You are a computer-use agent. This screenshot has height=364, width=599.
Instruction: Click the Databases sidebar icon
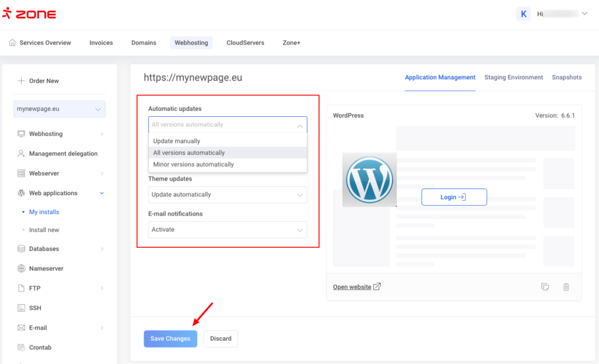[x=22, y=249]
